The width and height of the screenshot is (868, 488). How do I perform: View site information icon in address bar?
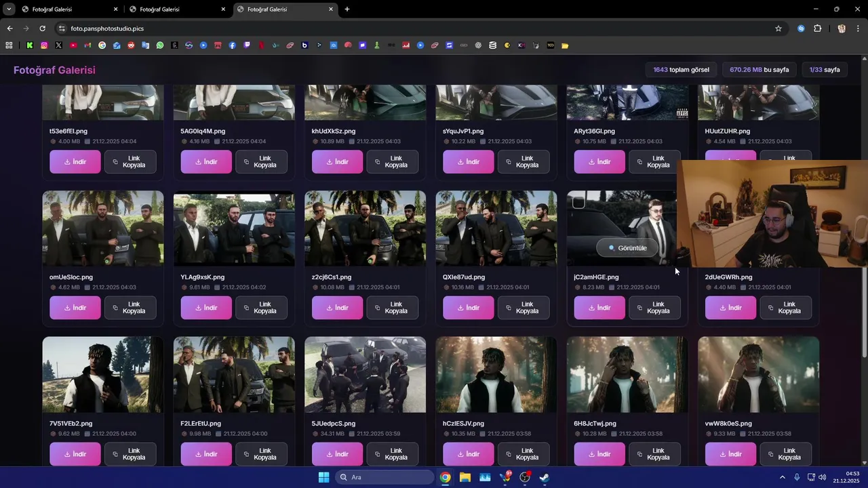[x=62, y=28]
